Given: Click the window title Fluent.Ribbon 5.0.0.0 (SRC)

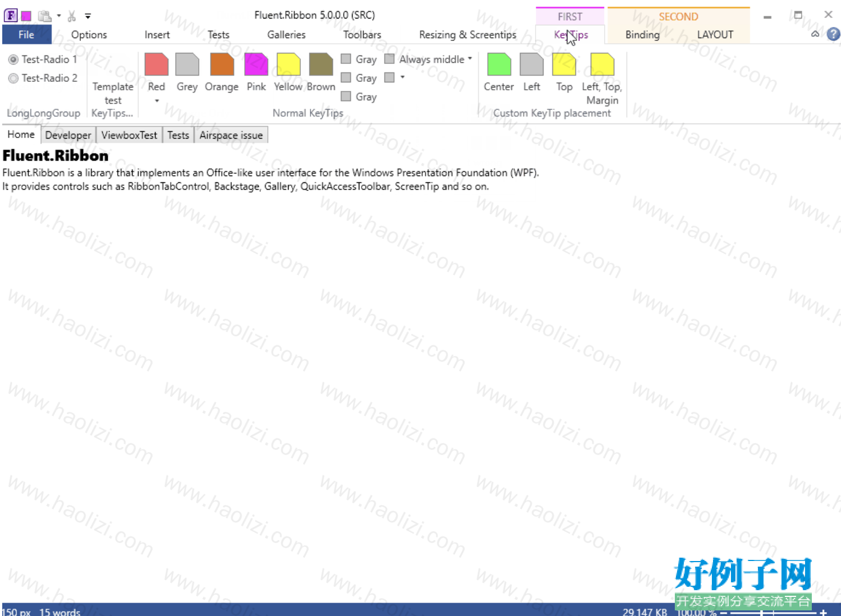Looking at the screenshot, I should coord(314,15).
